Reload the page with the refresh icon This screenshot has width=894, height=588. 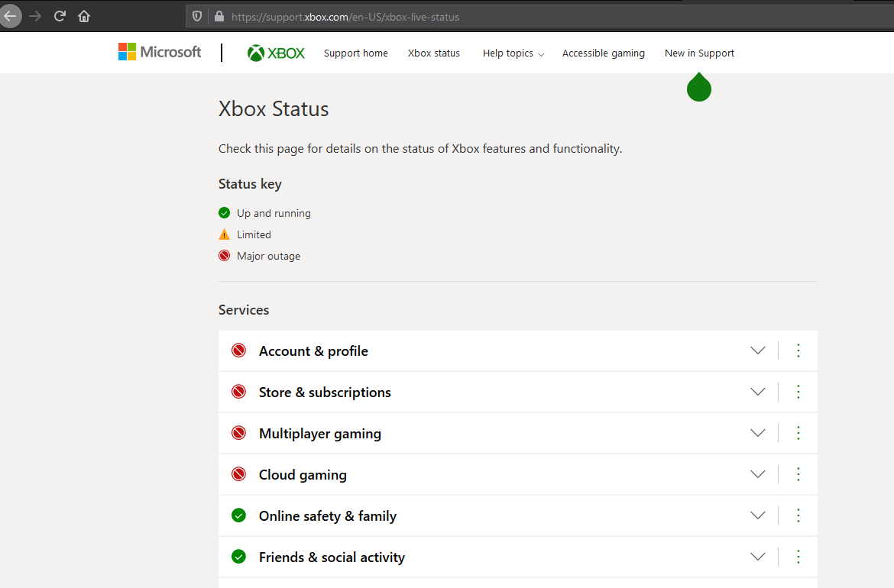pos(60,16)
